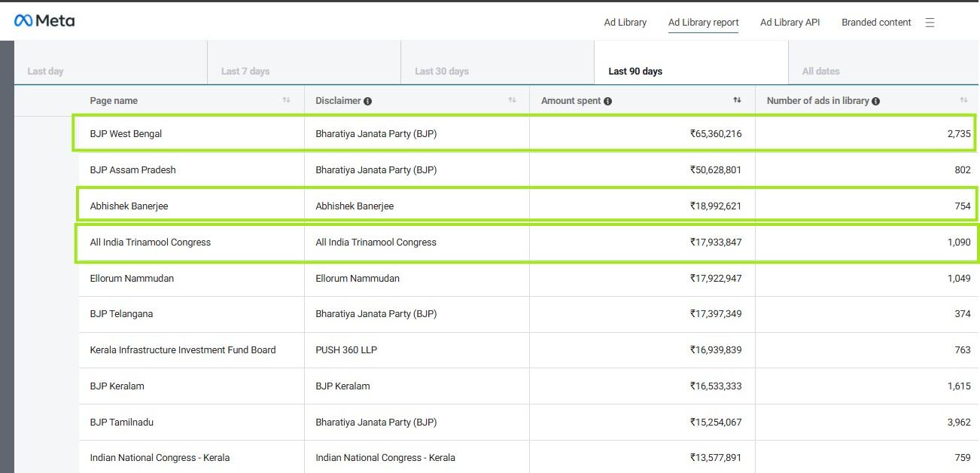Click the Meta logo
Viewport: 980px width, 473px height.
[44, 21]
